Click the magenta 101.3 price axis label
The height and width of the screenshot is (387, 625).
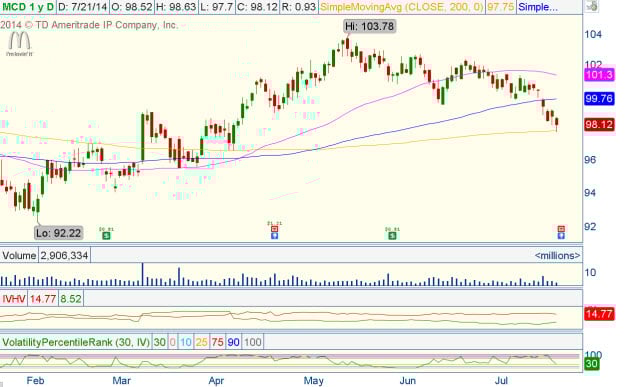599,75
